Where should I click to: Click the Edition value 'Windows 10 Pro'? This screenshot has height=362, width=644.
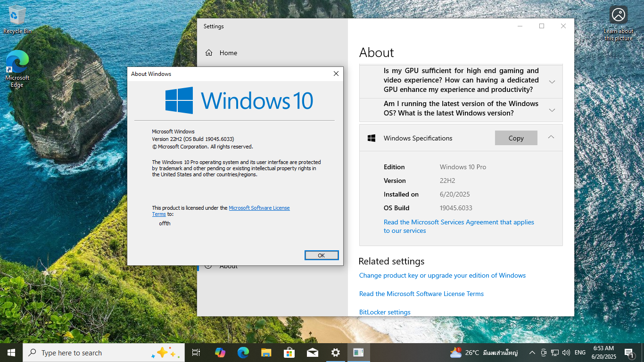click(x=463, y=167)
